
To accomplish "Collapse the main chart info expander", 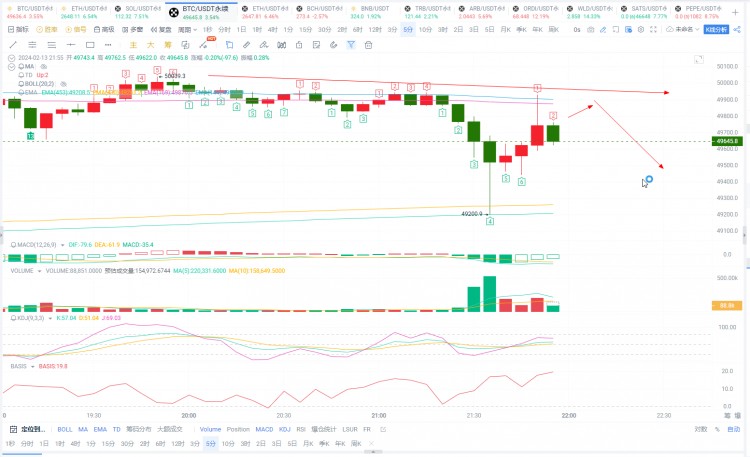I will [x=11, y=58].
